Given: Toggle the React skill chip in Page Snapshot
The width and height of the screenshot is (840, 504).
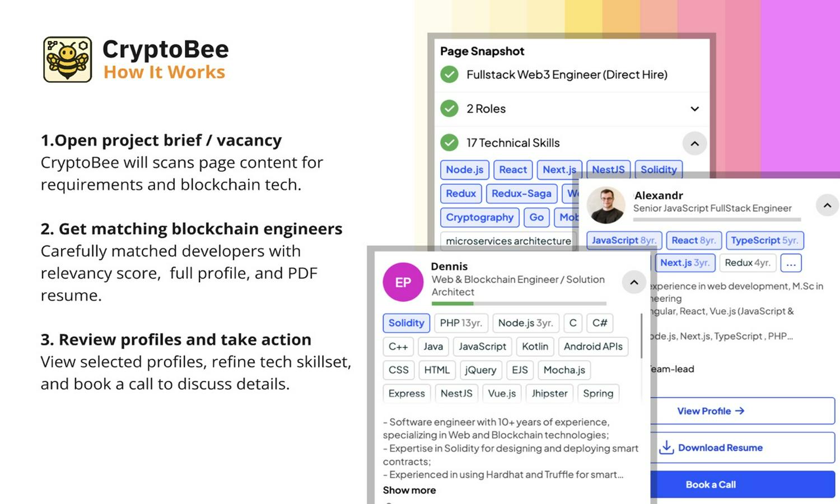Looking at the screenshot, I should (x=513, y=170).
